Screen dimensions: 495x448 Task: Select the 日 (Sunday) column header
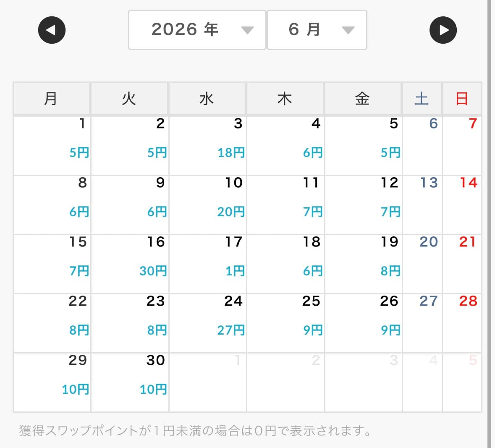coord(462,99)
